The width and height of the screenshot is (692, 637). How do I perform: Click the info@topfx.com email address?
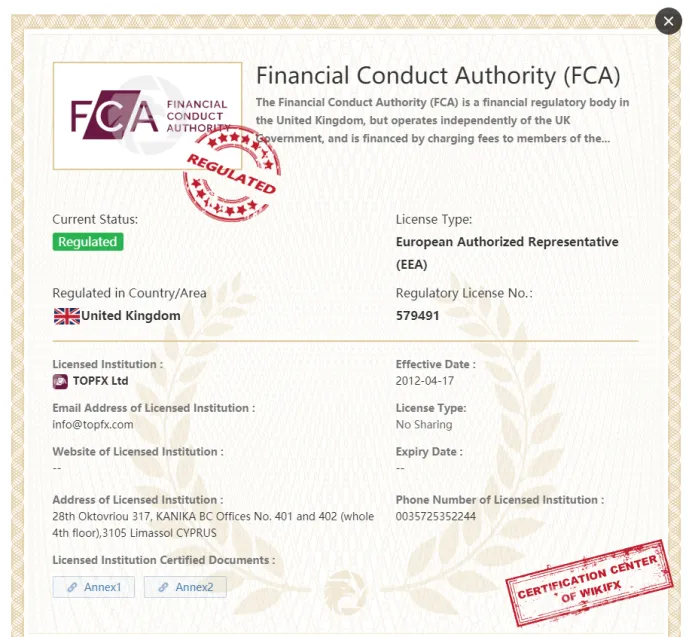click(x=93, y=425)
